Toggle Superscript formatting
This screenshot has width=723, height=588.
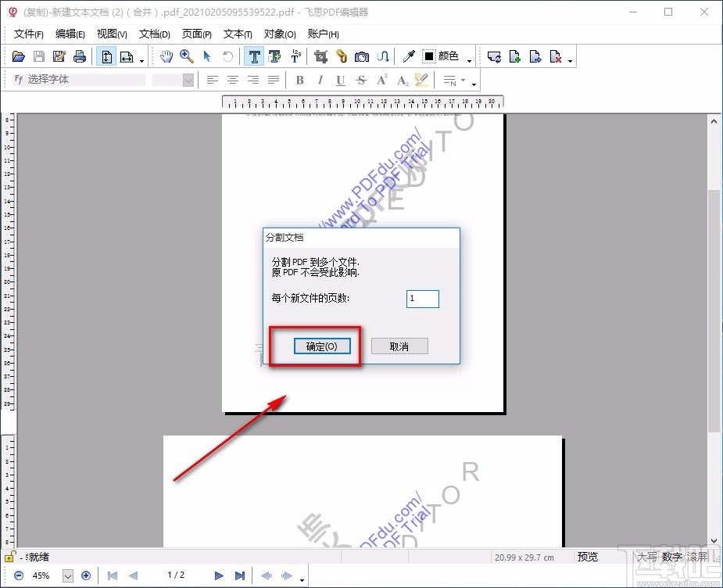coord(381,81)
